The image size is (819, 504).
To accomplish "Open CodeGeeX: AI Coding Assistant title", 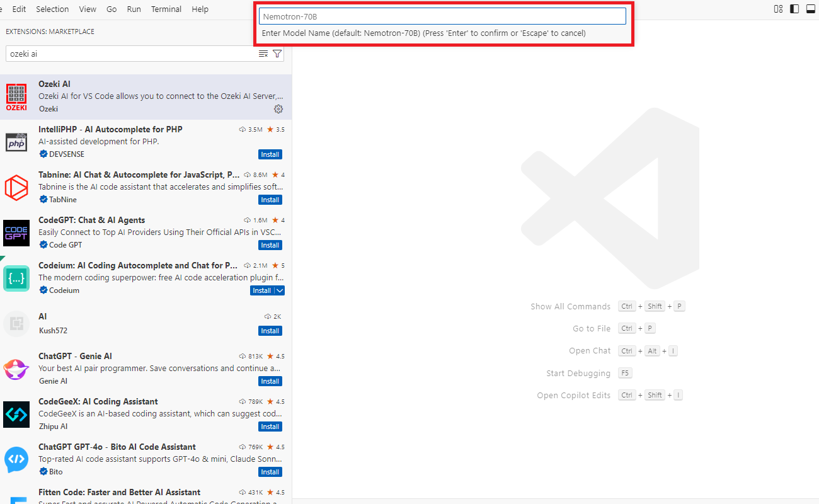I will pos(98,401).
